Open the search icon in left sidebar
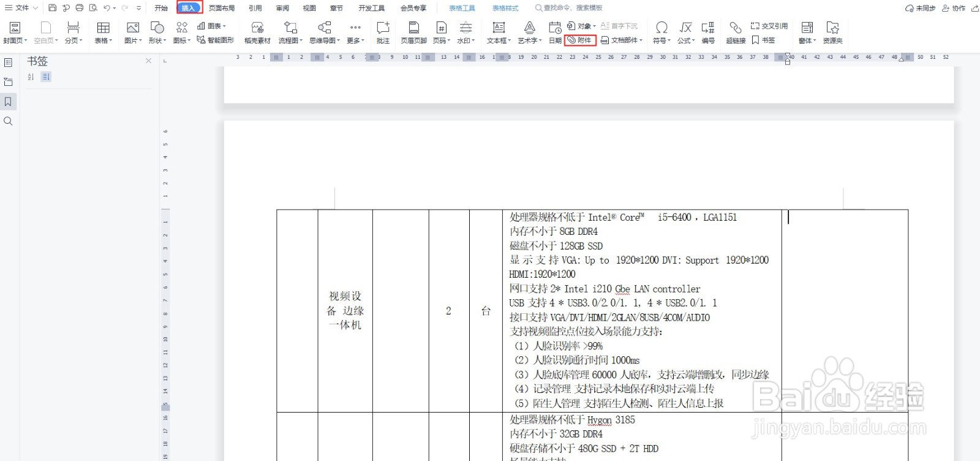Screen dimensions: 980x461 click(x=8, y=121)
